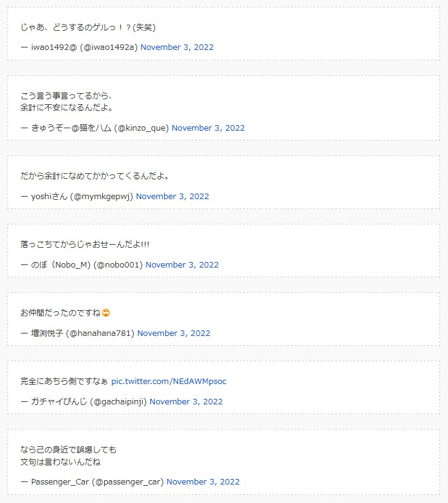Select the tweet text 余計に不安になるんだよ。

(x=67, y=108)
